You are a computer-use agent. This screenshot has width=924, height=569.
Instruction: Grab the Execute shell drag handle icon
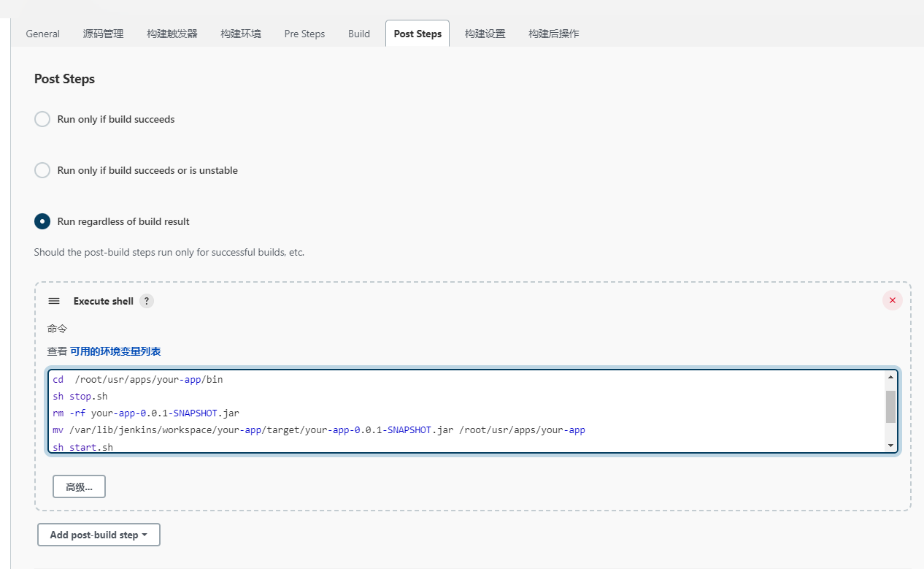(54, 301)
